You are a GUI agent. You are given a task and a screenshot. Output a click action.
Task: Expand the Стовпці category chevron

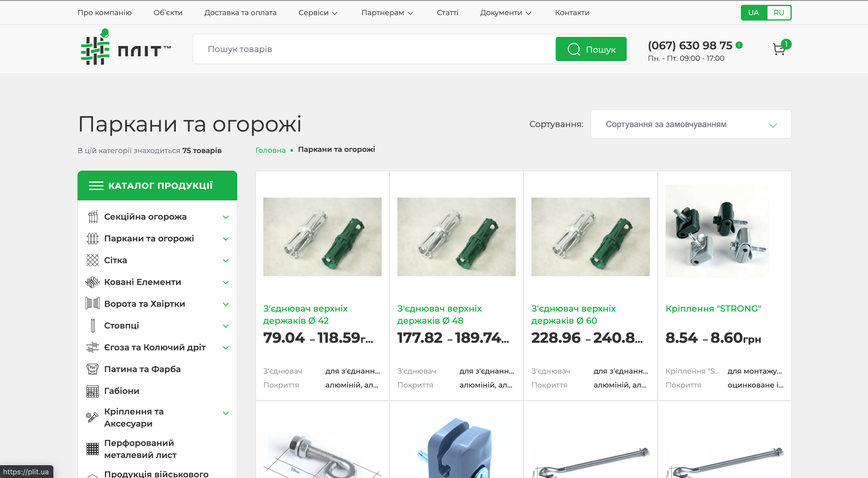coord(226,326)
